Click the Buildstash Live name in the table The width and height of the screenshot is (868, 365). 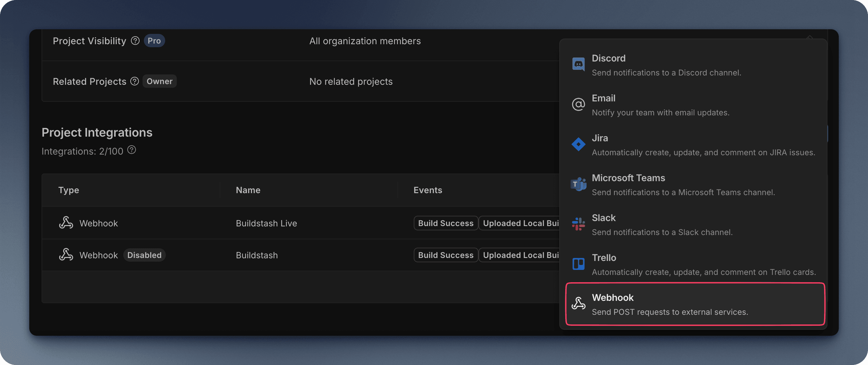(266, 223)
